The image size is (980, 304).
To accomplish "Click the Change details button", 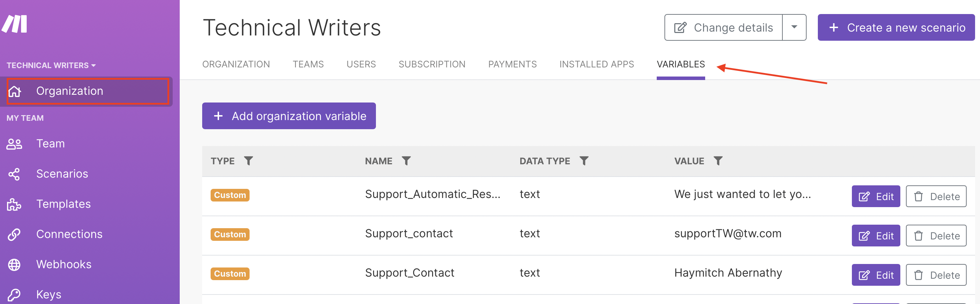I will point(723,27).
